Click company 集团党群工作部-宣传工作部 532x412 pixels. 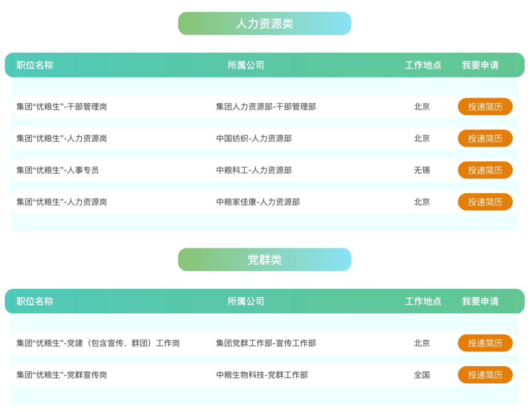click(x=266, y=343)
